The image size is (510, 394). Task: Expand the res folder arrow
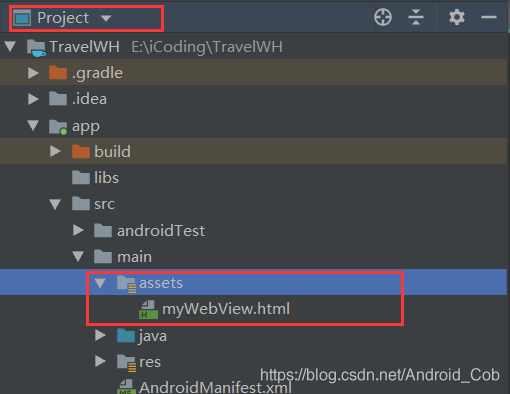100,361
